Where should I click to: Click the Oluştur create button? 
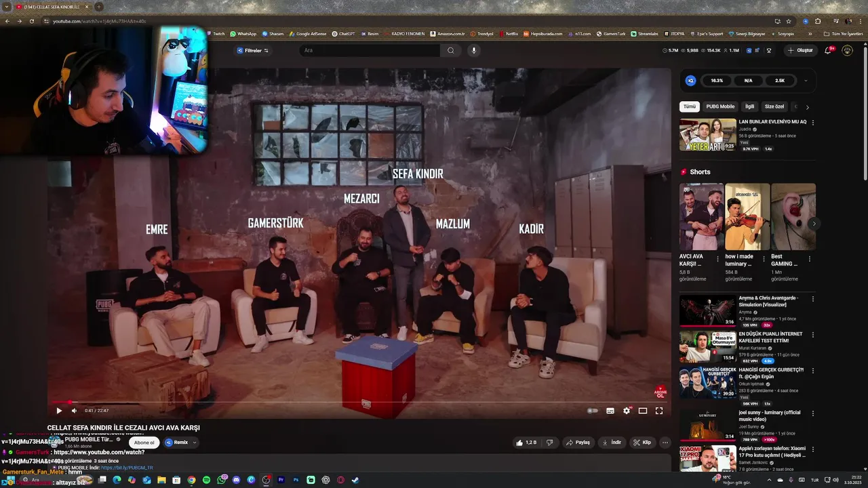point(800,50)
